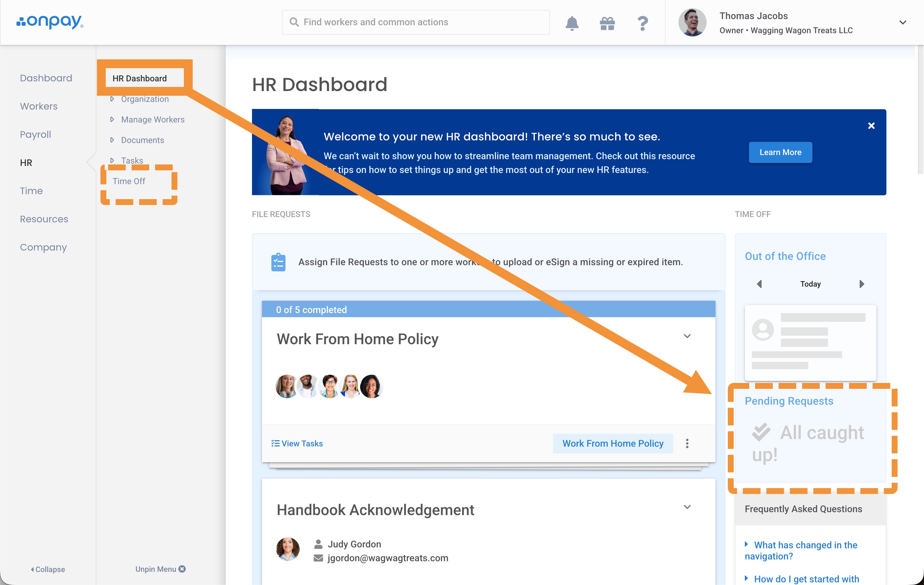Open the help question mark icon
Viewport: 924px width, 585px height.
click(x=642, y=23)
